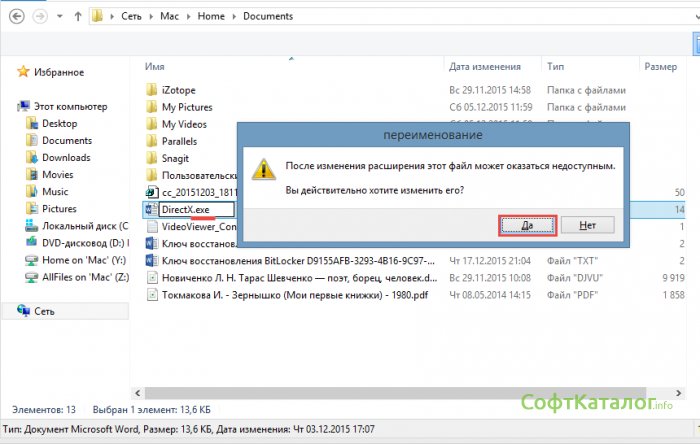This screenshot has height=444, width=700.
Task: Click the Избранное star icon
Action: [x=23, y=72]
